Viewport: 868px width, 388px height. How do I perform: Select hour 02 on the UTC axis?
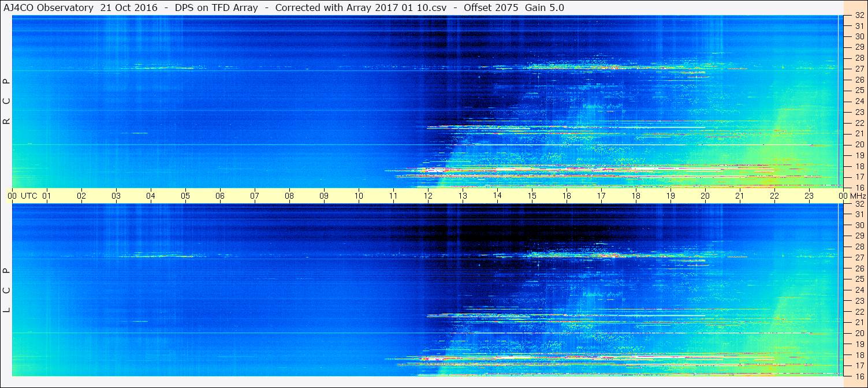(x=81, y=196)
